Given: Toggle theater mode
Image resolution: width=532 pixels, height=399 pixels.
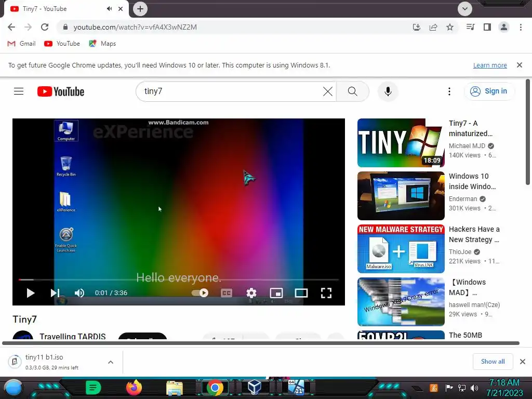Looking at the screenshot, I should [301, 293].
